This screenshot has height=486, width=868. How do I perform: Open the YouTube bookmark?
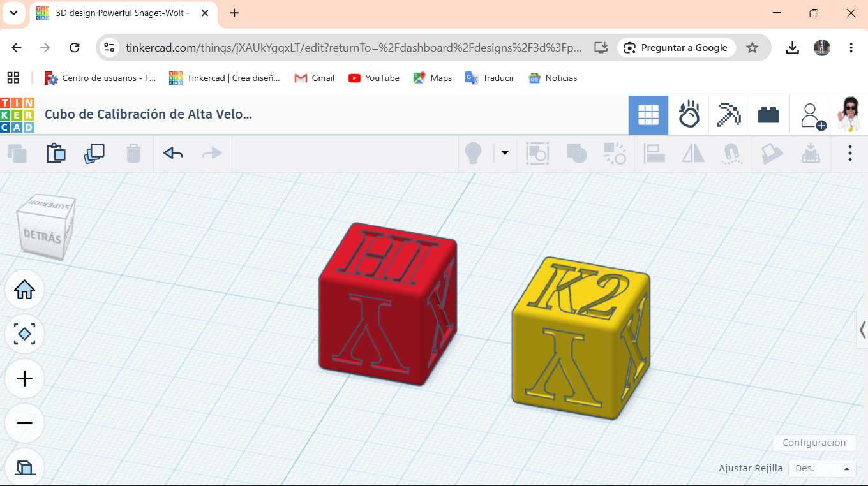point(374,78)
